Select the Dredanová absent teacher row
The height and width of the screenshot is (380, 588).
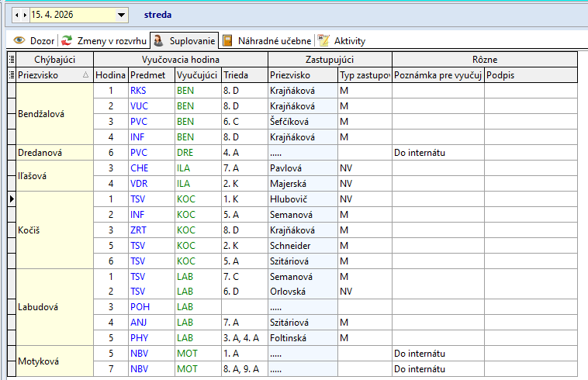50,153
